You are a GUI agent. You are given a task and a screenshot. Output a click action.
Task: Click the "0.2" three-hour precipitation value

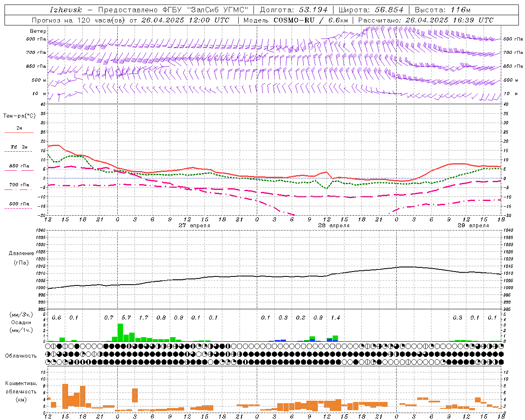pyautogui.click(x=301, y=318)
